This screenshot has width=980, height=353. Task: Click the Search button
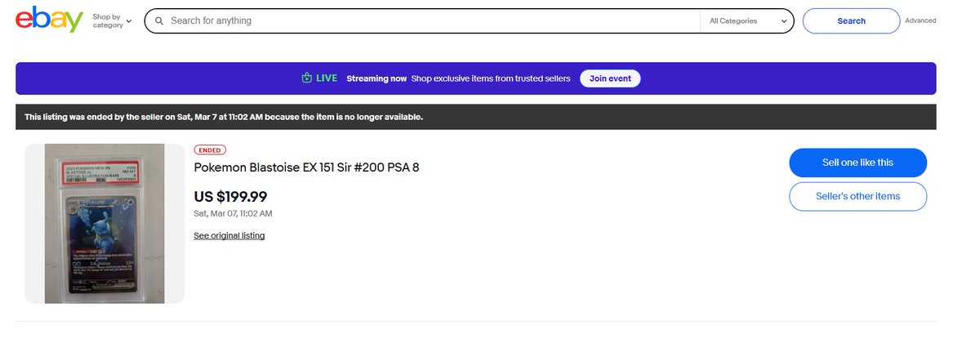tap(851, 20)
